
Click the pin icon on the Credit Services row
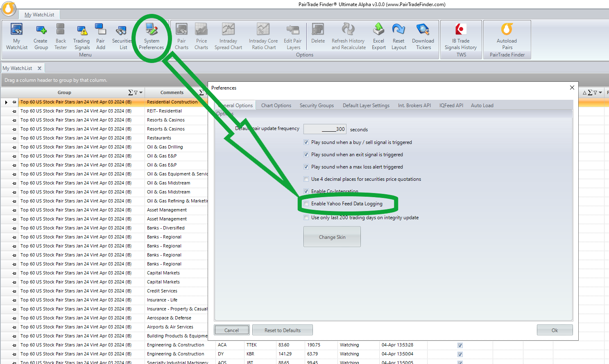[x=14, y=291]
